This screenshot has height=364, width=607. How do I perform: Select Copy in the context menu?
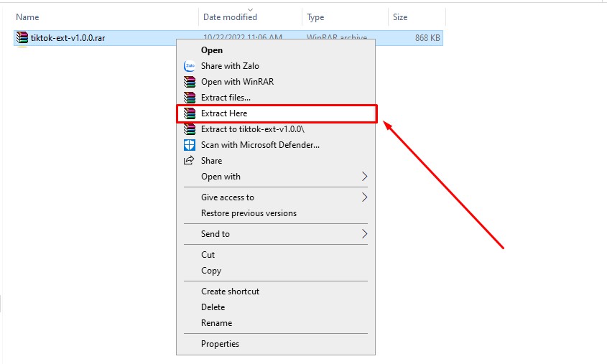[211, 271]
